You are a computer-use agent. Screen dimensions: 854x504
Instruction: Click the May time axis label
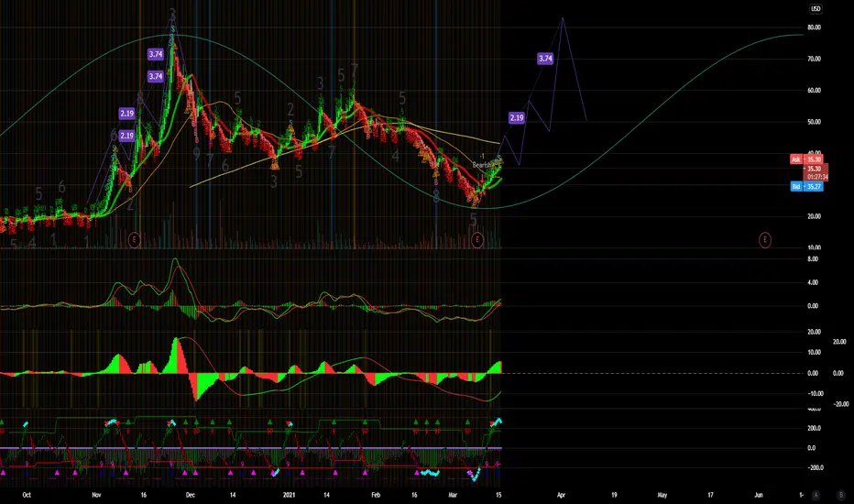pyautogui.click(x=662, y=495)
